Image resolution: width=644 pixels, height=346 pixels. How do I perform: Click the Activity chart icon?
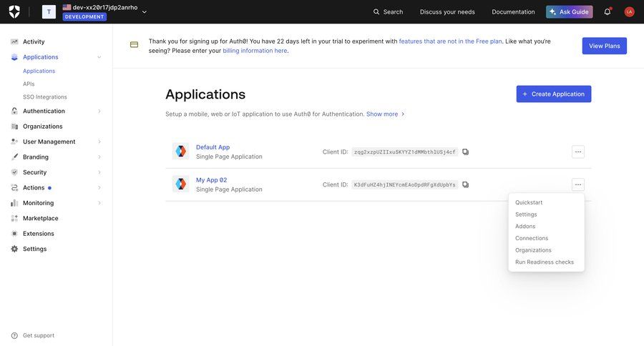(x=14, y=41)
